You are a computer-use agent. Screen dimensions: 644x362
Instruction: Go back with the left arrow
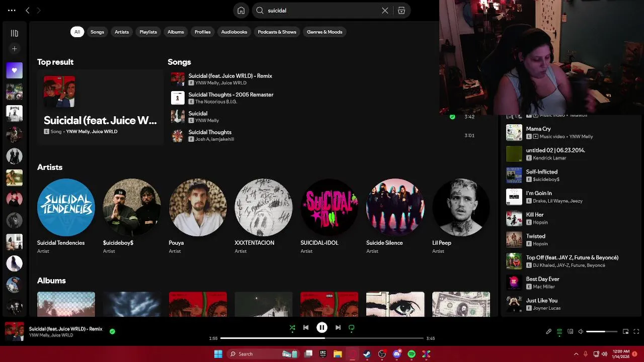tap(28, 10)
